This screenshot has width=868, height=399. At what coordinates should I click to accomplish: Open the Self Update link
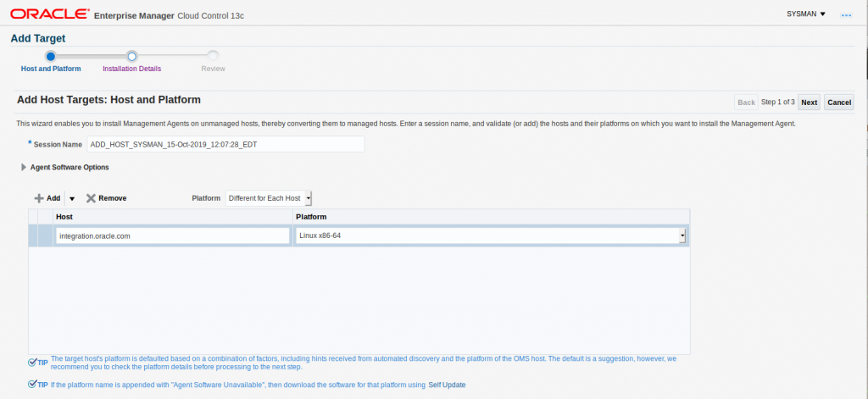[446, 385]
